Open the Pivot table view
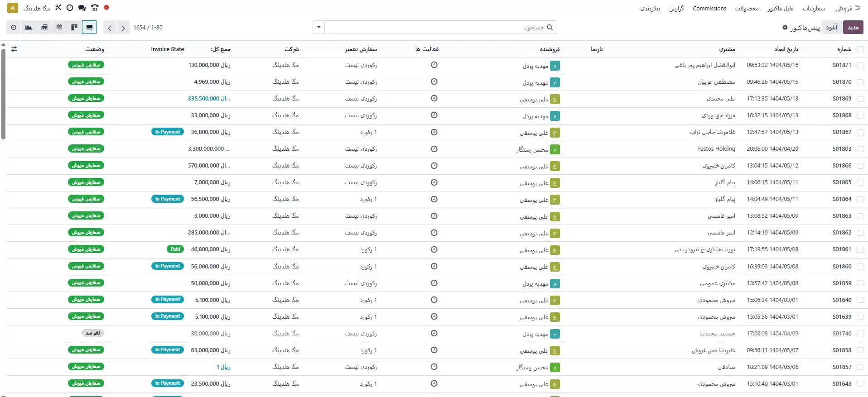Viewport: 868px width, 397px height. pyautogui.click(x=44, y=28)
